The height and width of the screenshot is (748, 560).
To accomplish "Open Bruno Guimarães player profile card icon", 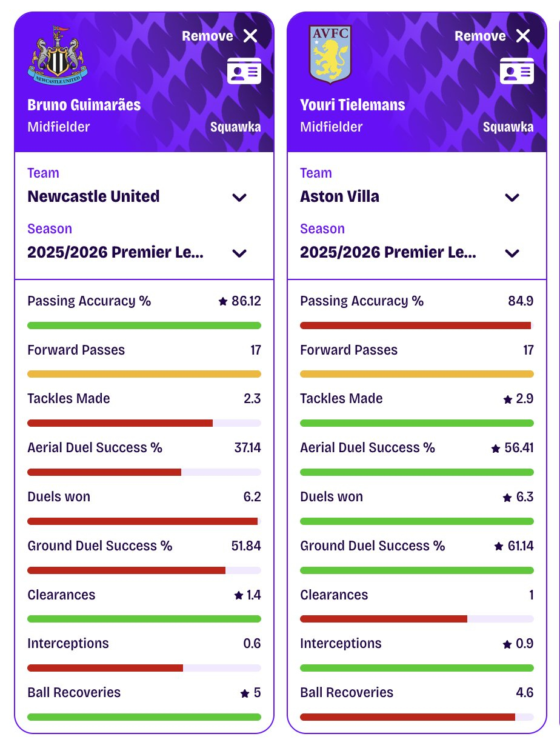I will pos(244,71).
